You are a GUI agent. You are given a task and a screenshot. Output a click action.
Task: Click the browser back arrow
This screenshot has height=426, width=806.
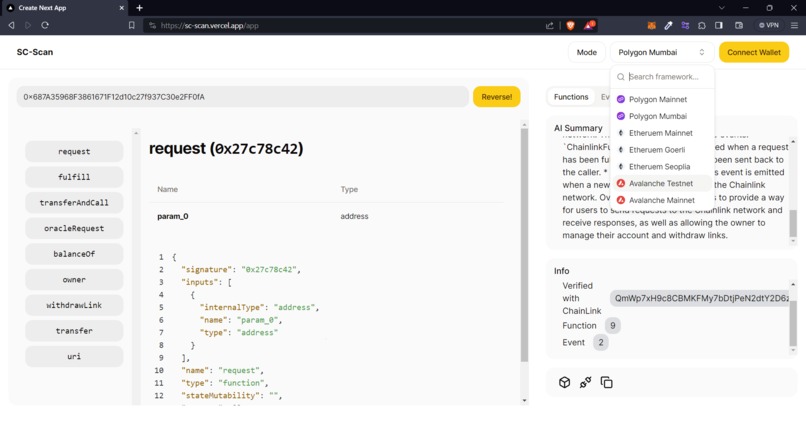click(11, 25)
